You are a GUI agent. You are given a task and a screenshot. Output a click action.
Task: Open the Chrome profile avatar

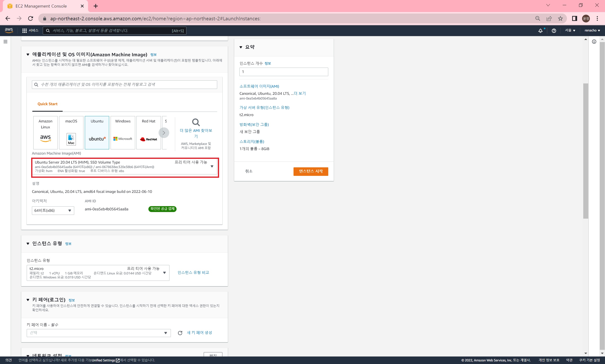(586, 18)
